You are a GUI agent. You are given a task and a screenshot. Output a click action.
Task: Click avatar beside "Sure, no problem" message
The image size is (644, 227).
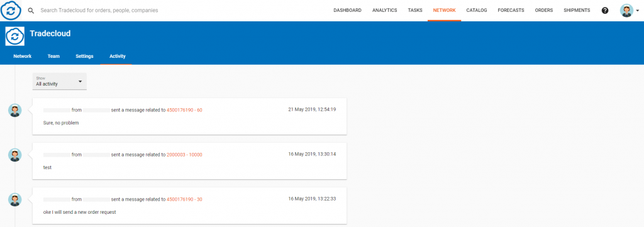pyautogui.click(x=15, y=110)
